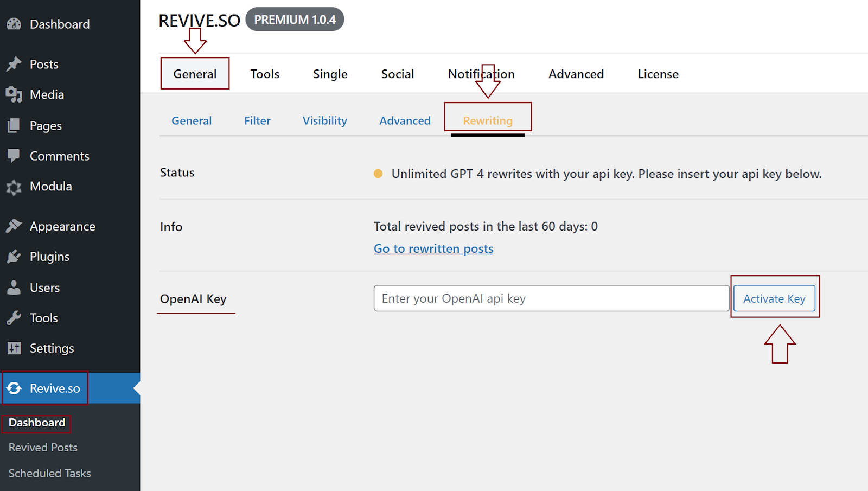Select the Rewriting sub-tab
The width and height of the screenshot is (868, 491).
click(488, 121)
